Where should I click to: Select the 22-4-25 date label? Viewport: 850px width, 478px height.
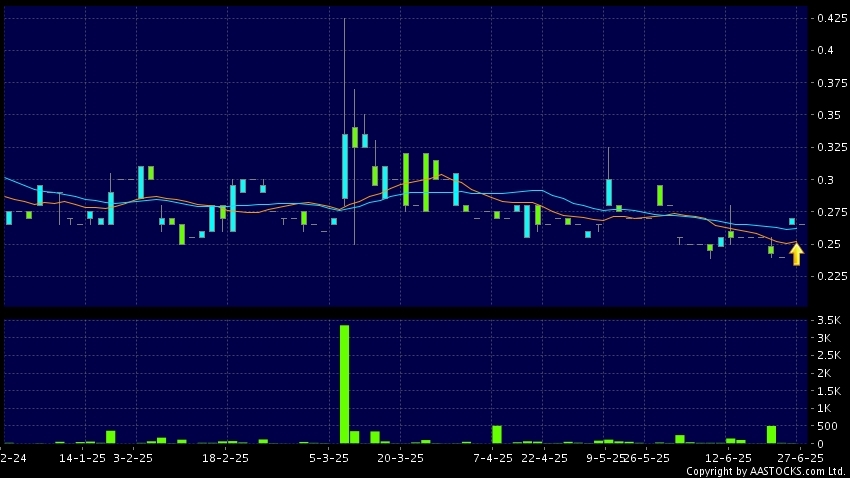pos(544,458)
